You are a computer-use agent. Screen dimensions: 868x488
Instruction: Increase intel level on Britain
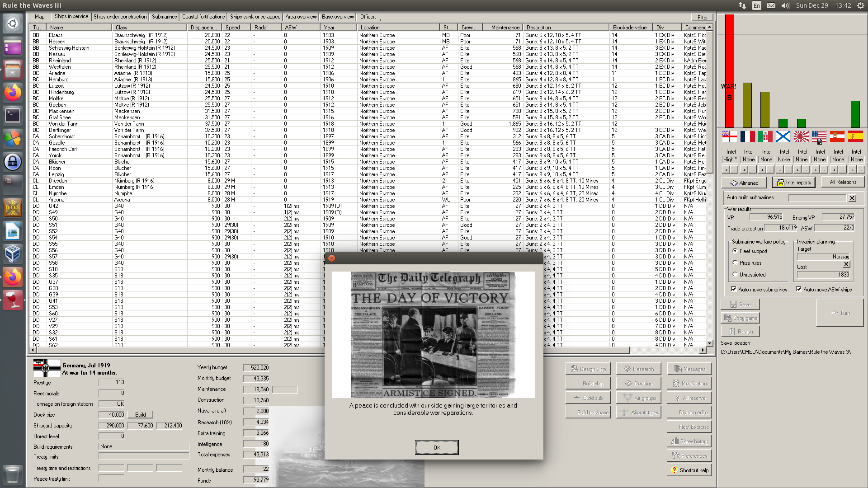click(x=726, y=170)
